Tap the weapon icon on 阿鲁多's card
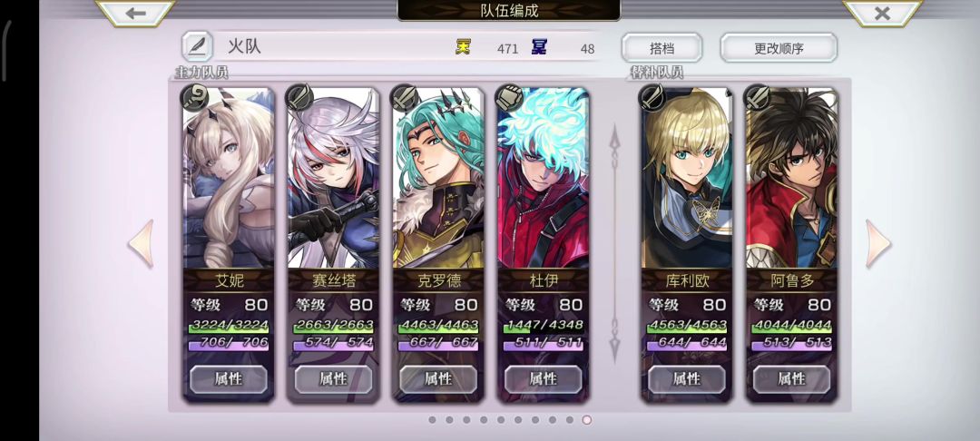 click(757, 97)
